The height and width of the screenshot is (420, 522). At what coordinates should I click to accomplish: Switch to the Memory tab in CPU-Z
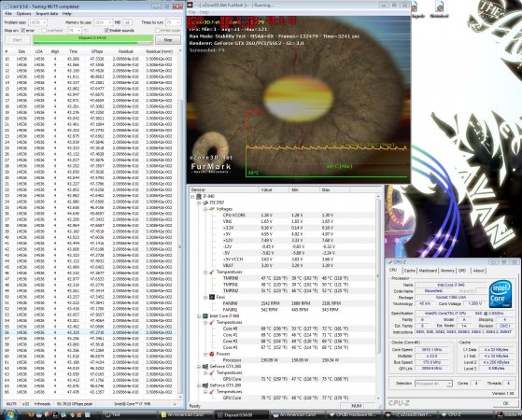pos(447,271)
